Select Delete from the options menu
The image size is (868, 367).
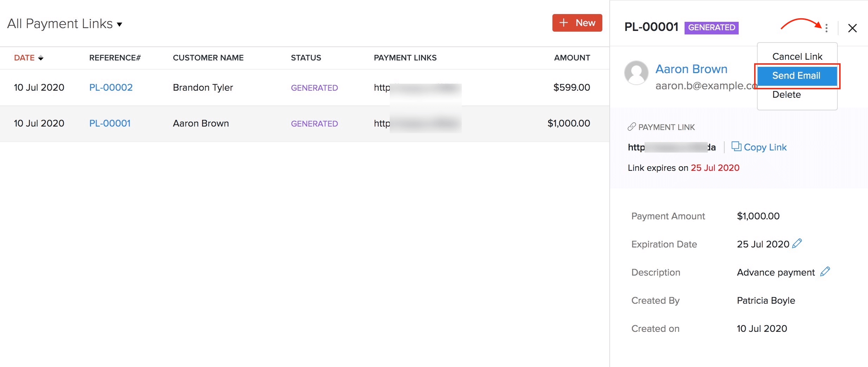[787, 94]
